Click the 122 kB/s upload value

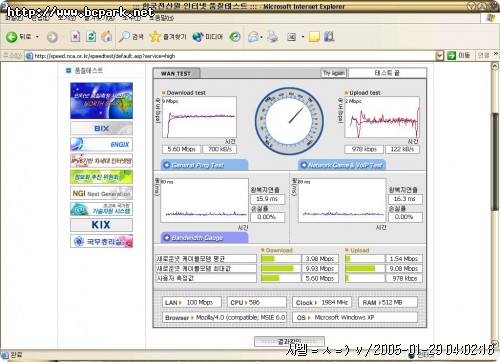(x=402, y=149)
